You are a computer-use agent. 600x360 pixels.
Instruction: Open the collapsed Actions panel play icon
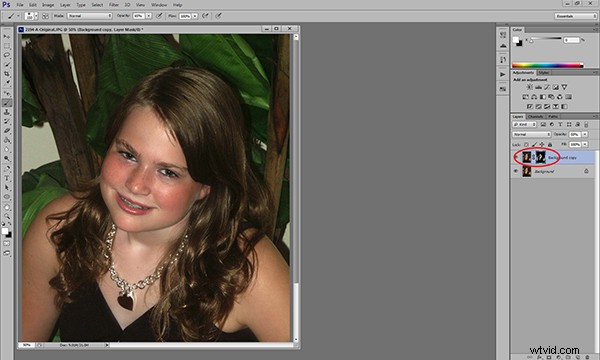(x=503, y=74)
